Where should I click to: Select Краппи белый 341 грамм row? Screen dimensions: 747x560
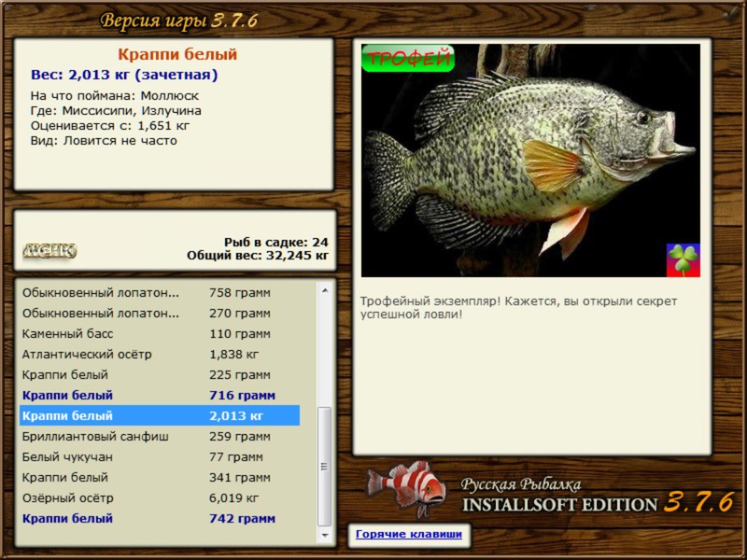coord(160,477)
